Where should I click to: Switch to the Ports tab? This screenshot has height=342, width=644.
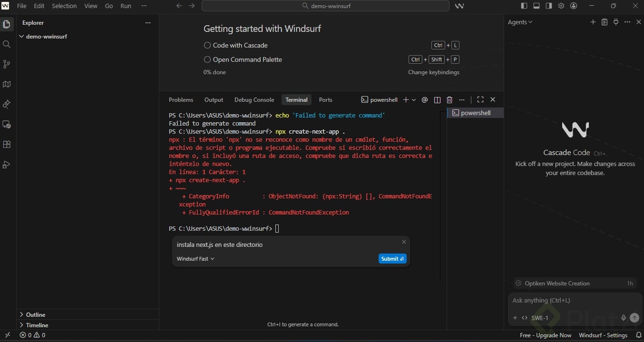(x=325, y=100)
